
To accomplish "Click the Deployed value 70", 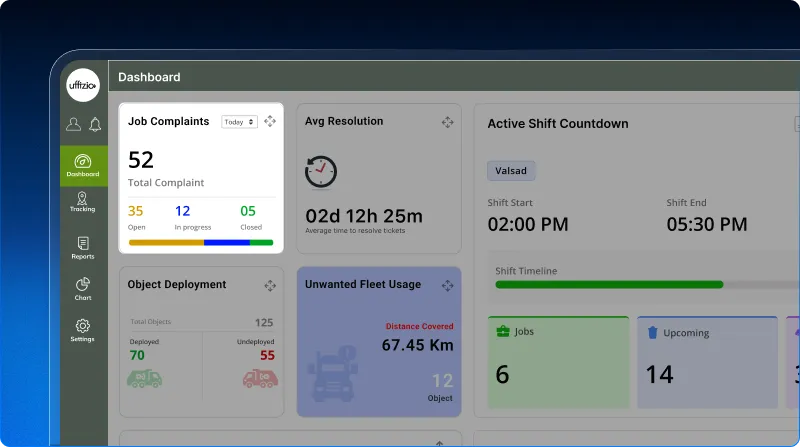I will pos(137,355).
